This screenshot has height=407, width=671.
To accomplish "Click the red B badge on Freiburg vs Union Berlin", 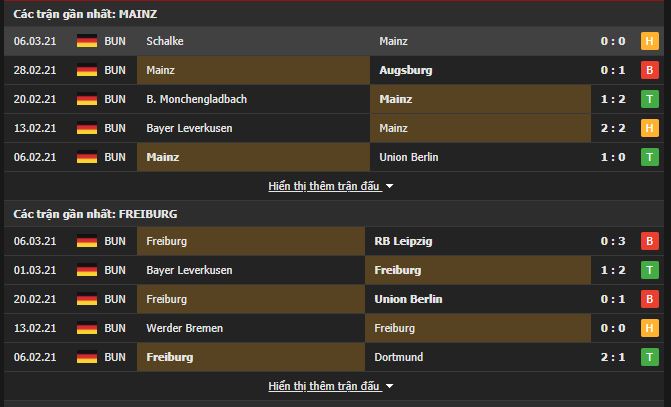I will pos(650,299).
